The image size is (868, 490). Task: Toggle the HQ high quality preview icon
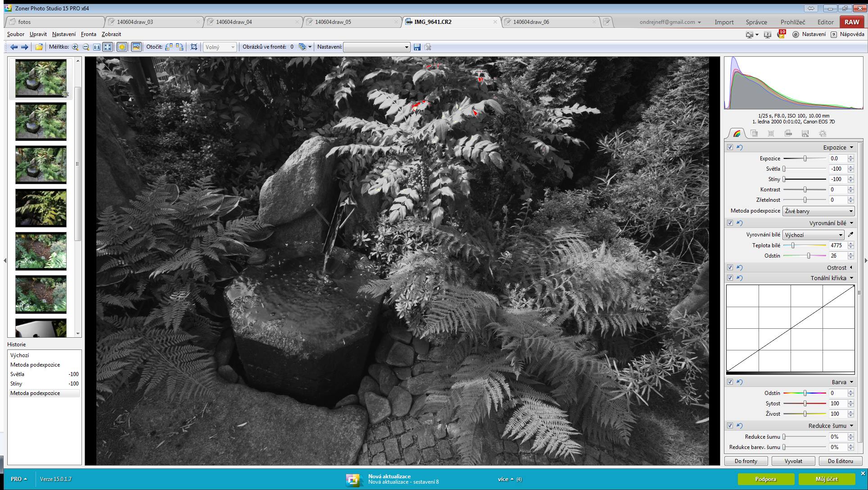(x=136, y=47)
